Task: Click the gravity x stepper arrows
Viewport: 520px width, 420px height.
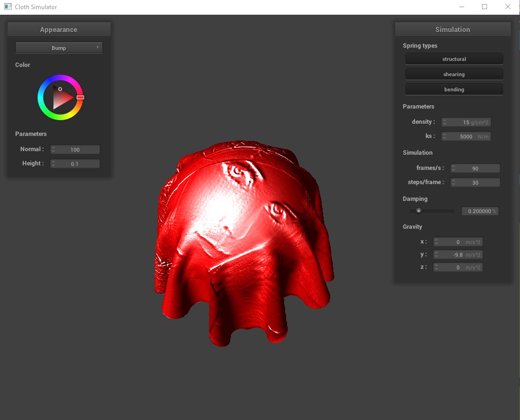Action: 436,242
